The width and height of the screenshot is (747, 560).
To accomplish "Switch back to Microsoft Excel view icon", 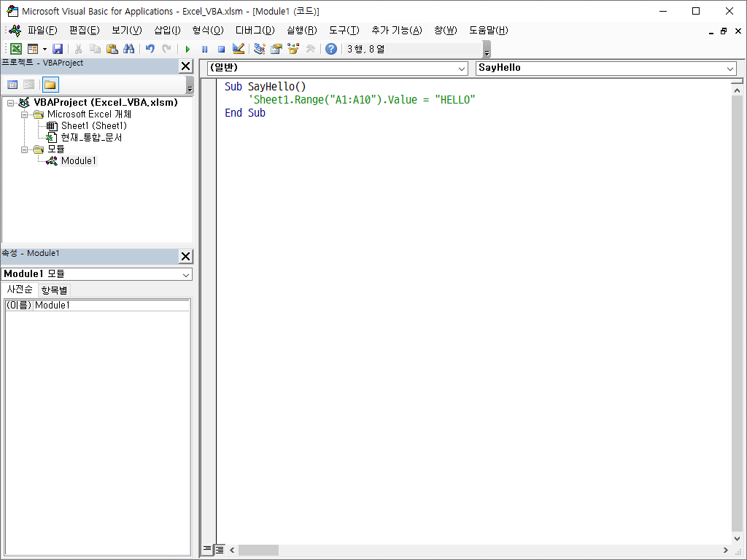I will tap(16, 49).
